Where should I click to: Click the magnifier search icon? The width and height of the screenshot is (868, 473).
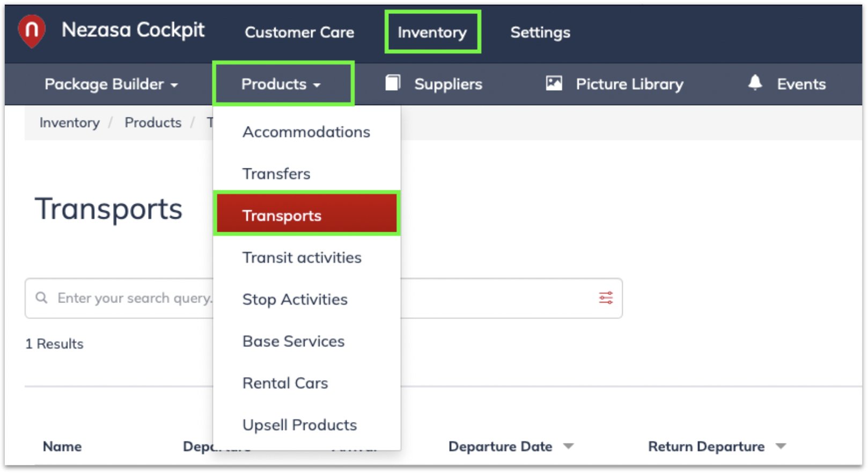41,298
